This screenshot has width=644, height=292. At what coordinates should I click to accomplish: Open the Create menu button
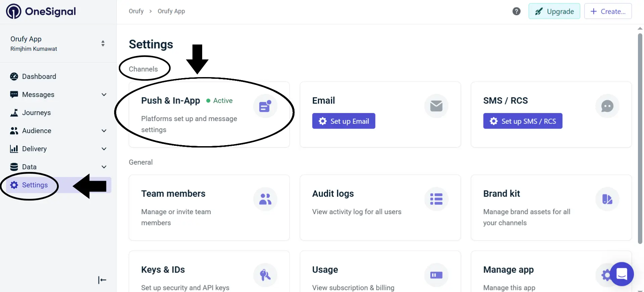coord(608,11)
